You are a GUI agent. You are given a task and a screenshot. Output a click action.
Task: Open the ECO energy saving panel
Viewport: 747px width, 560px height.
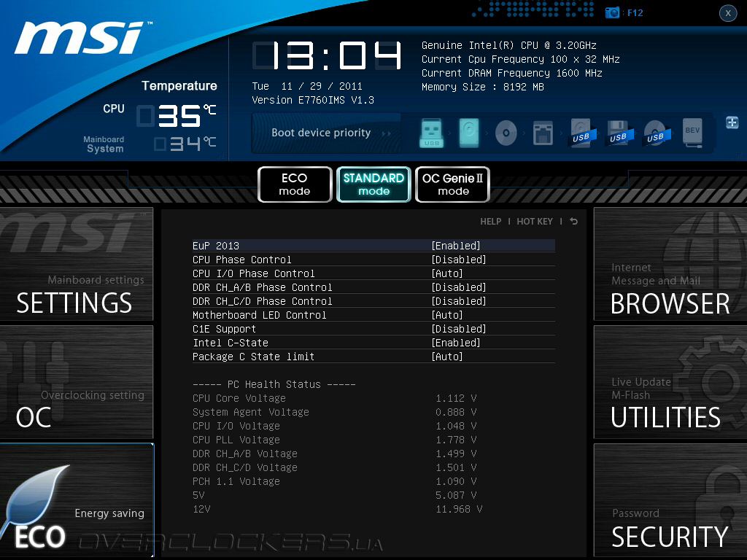click(x=76, y=500)
